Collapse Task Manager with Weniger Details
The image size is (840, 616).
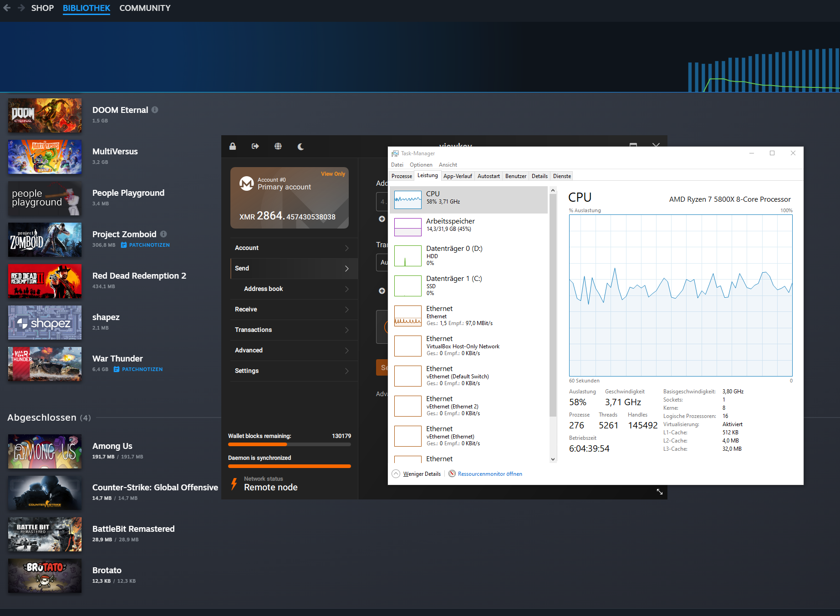[x=417, y=474]
